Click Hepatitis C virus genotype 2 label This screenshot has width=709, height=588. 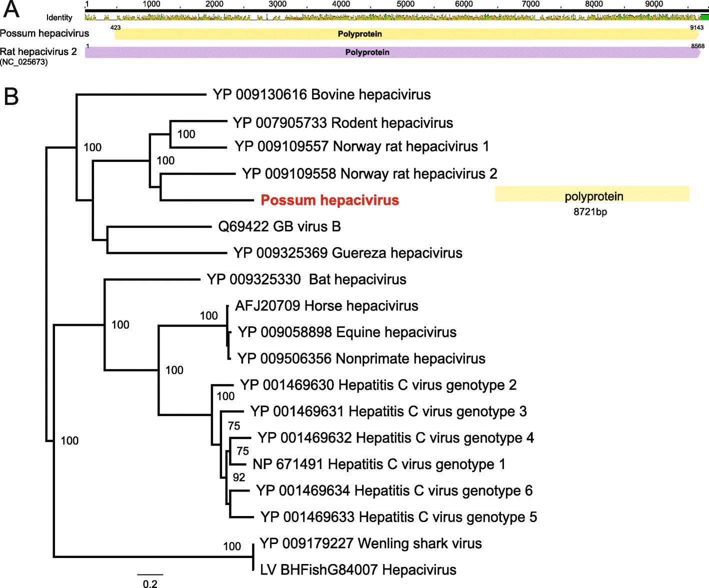pyautogui.click(x=378, y=385)
